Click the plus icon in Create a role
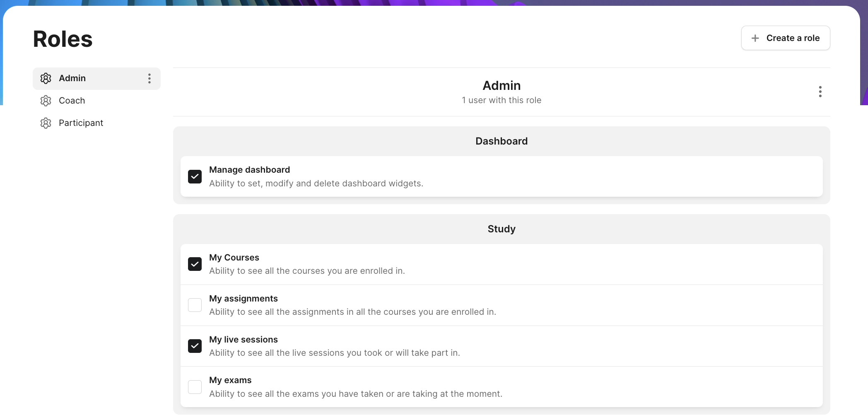This screenshot has width=868, height=415. (755, 38)
